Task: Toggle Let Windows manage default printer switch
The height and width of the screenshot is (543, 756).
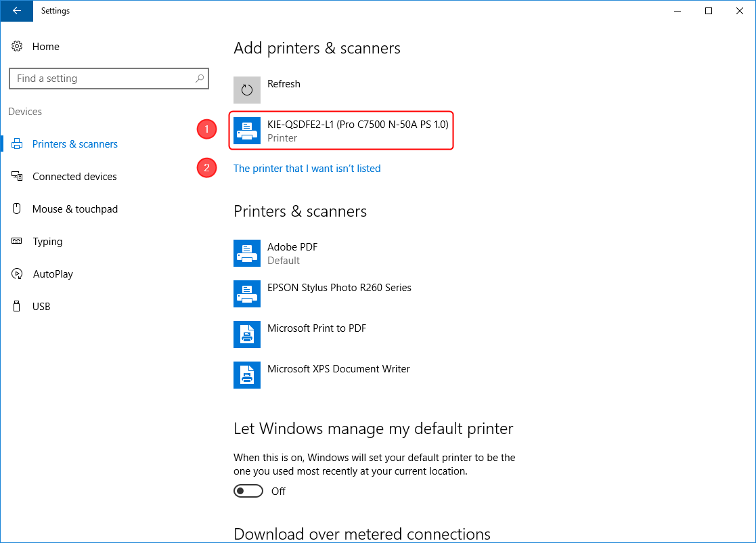Action: point(248,491)
